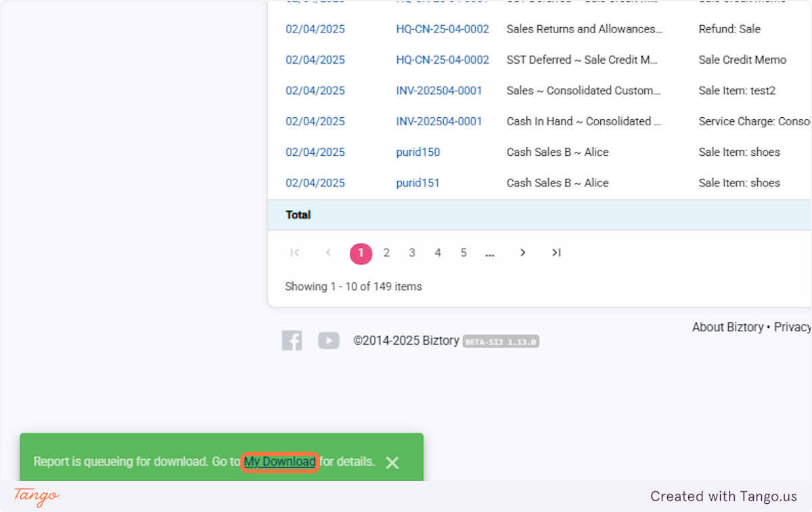Select the 'Refund: Sale' cell

(x=729, y=29)
